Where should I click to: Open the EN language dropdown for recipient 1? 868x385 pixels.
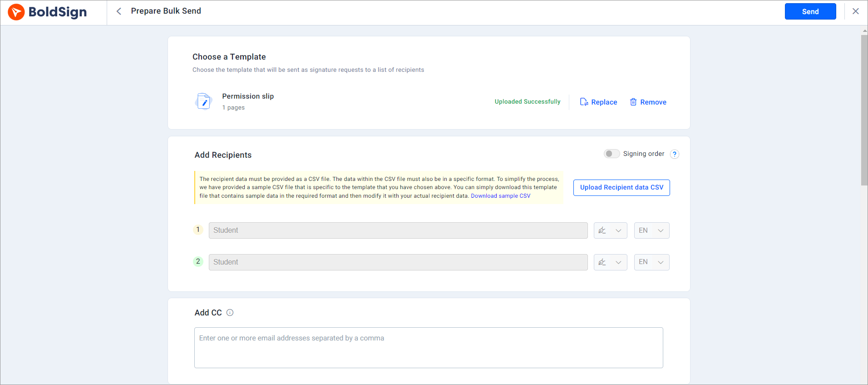pyautogui.click(x=651, y=230)
